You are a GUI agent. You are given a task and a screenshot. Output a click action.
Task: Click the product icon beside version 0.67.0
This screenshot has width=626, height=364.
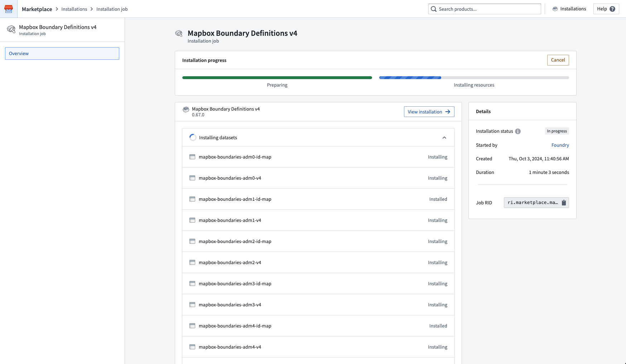point(186,110)
